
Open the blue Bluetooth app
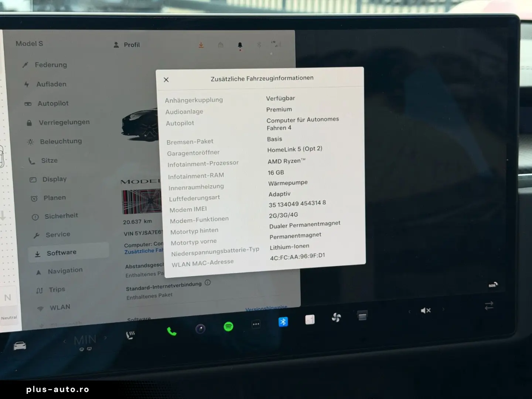283,322
